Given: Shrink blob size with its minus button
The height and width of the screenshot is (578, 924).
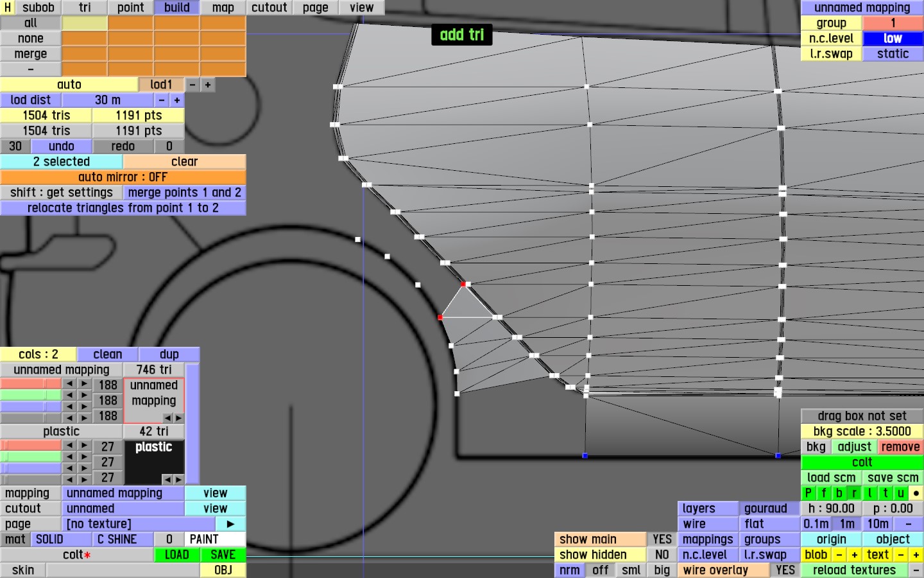Looking at the screenshot, I should point(839,555).
